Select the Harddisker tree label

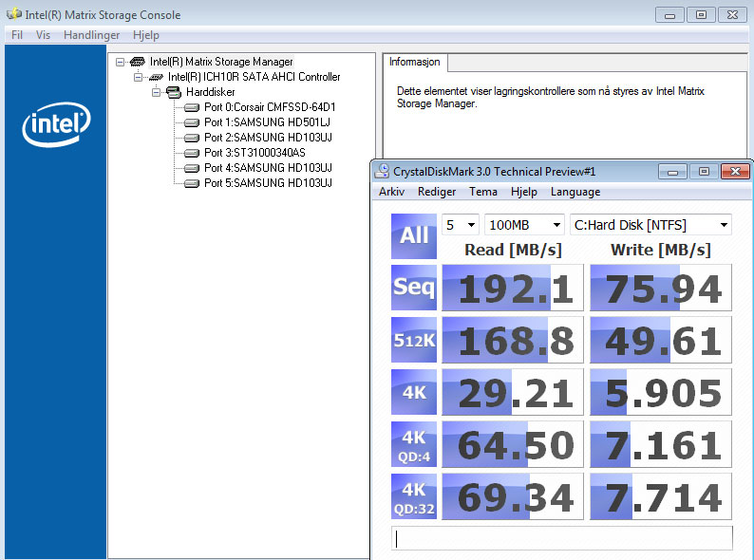point(210,92)
